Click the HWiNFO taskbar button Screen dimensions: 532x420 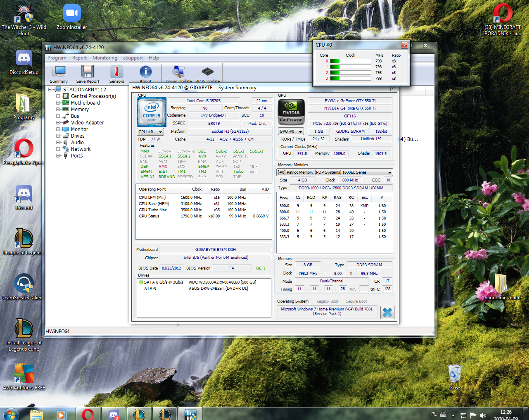[190, 414]
